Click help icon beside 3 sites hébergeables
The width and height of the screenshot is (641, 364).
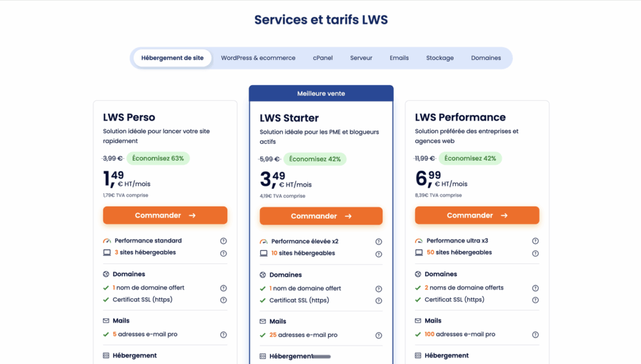223,253
